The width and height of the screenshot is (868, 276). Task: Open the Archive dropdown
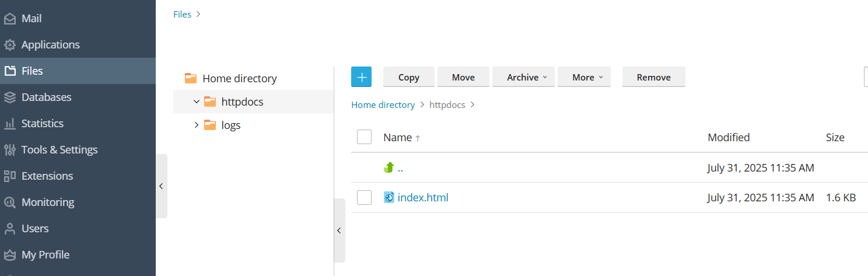524,77
